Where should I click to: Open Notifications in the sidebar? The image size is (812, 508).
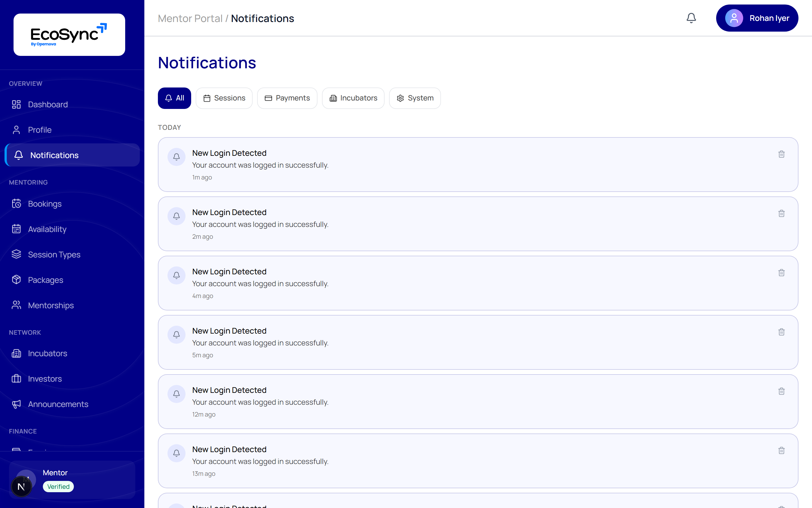(x=72, y=155)
